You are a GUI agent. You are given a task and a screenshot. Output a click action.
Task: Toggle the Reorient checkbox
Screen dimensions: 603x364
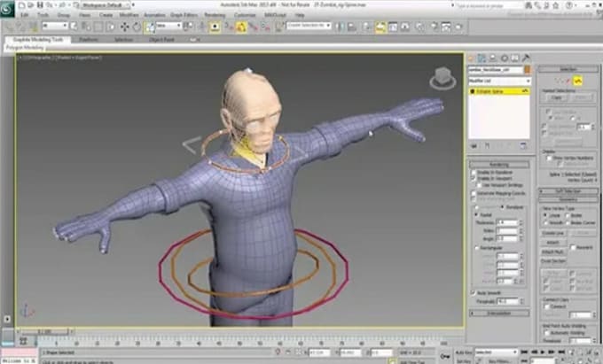[x=573, y=247]
